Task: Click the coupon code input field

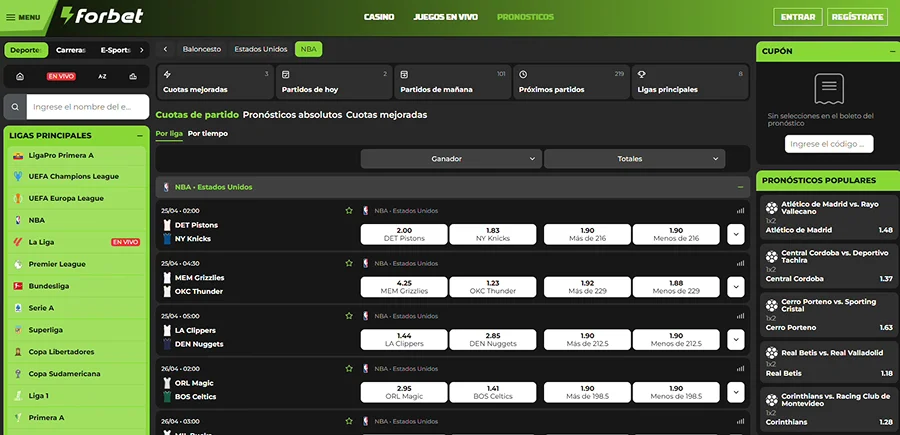Action: click(829, 144)
